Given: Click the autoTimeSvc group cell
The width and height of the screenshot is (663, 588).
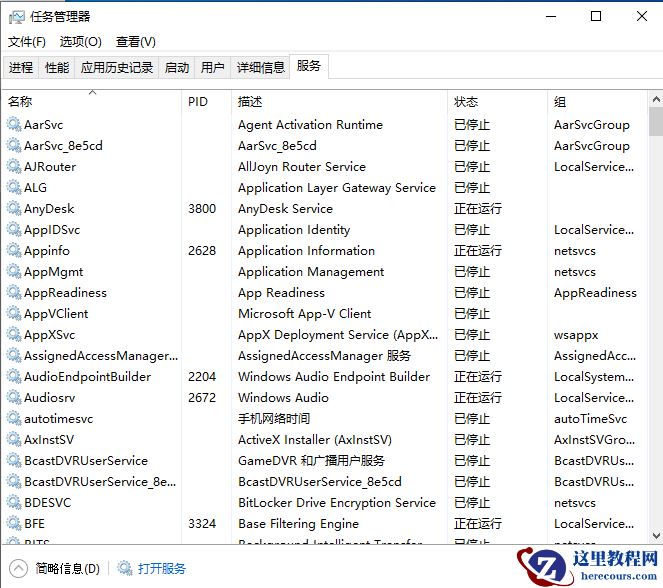Looking at the screenshot, I should [591, 419].
